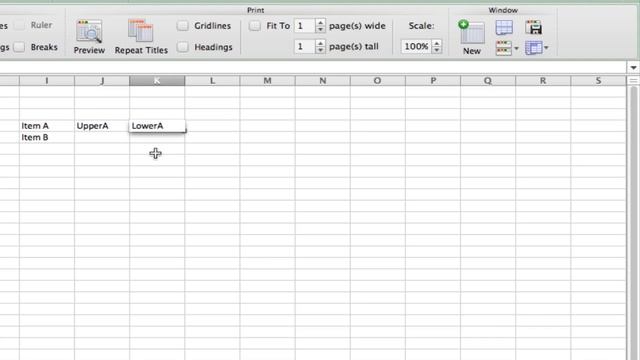640x360 pixels.
Task: Click the formula bar input area
Action: tap(312, 67)
